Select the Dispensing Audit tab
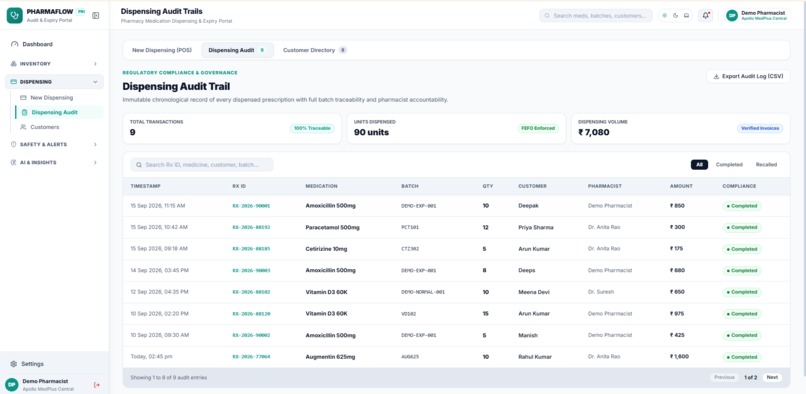 point(237,50)
